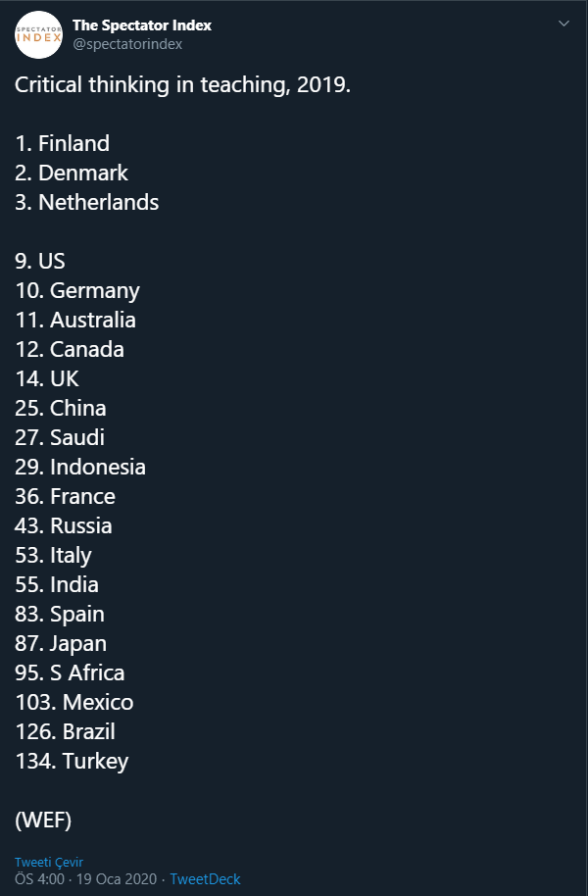Click the '126. Brazil' entry
588x896 pixels.
(x=65, y=731)
